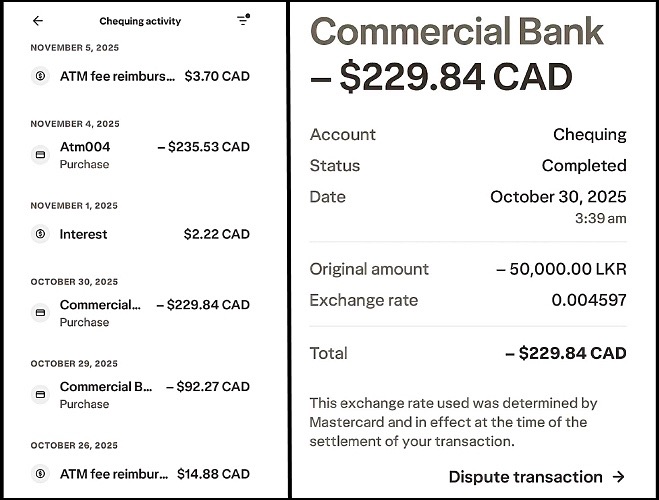Viewport: 659px width, 500px height.
Task: Click the exchange rate value 0.004597
Action: tap(588, 300)
